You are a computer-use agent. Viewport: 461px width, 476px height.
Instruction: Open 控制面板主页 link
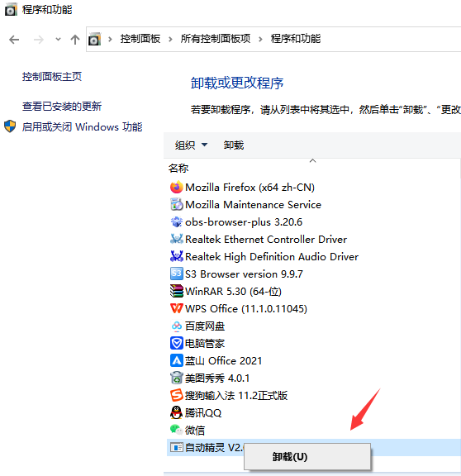[52, 77]
